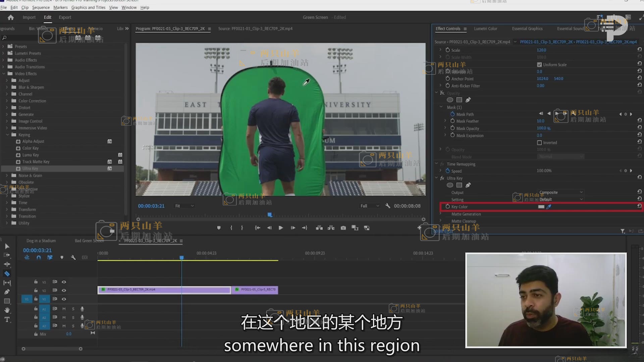Toggle V2 track output eye icon
This screenshot has height=362, width=644.
tap(64, 290)
